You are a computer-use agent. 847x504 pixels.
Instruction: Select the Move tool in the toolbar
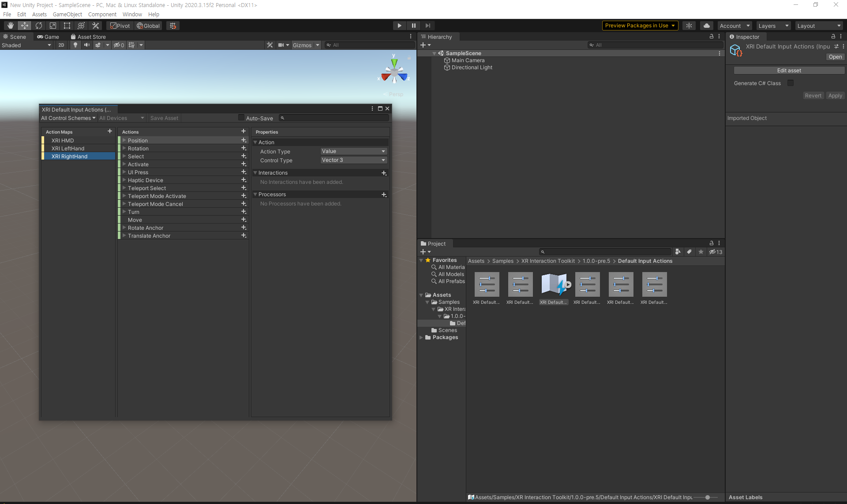(25, 26)
